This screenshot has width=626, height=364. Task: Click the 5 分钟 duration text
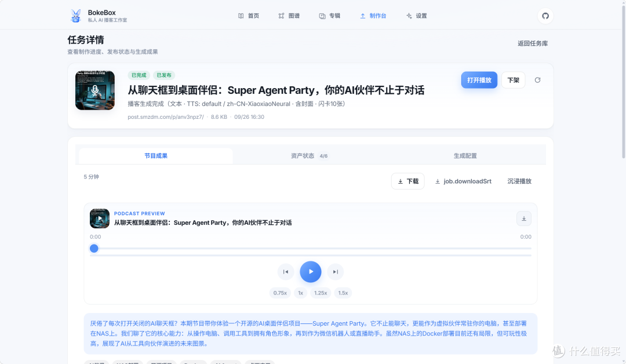91,177
